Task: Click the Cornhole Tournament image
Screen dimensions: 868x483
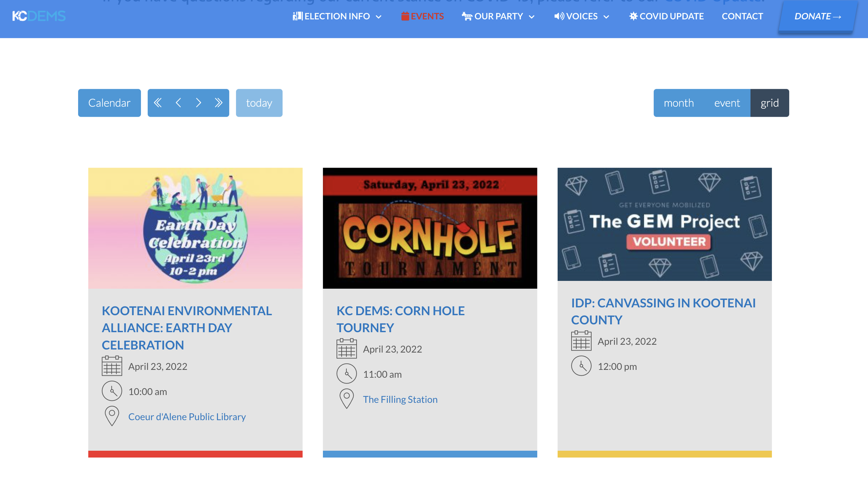Action: pos(430,228)
